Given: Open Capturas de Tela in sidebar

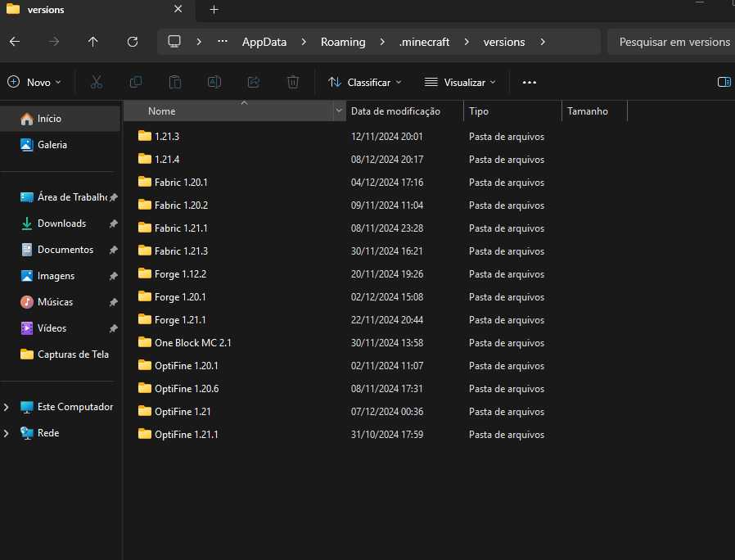Looking at the screenshot, I should [61, 355].
